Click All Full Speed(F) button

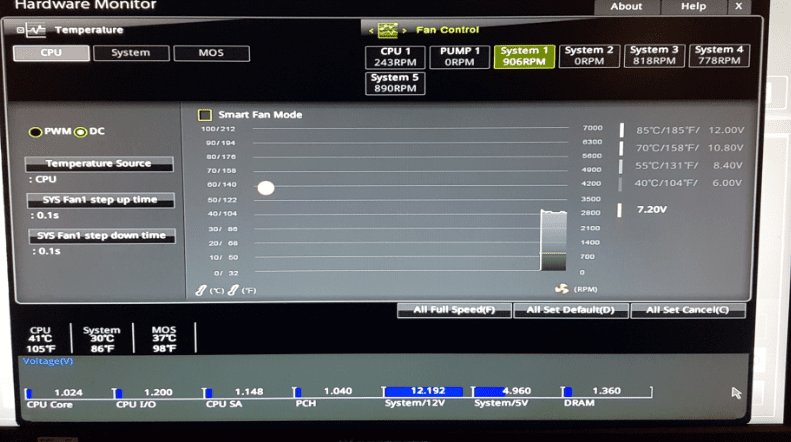(455, 310)
